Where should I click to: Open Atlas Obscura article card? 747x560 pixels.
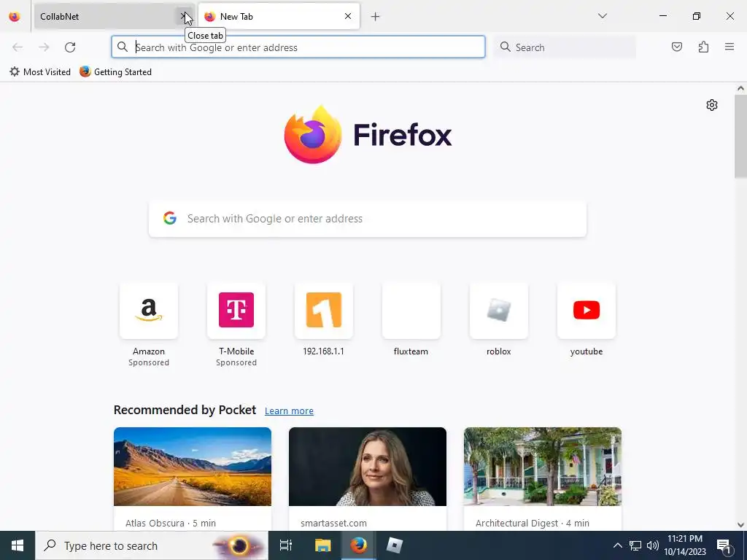(193, 479)
